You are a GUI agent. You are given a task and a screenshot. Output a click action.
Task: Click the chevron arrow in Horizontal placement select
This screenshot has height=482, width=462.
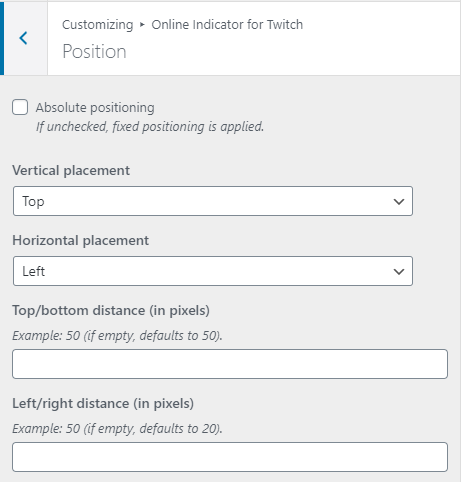coord(399,271)
